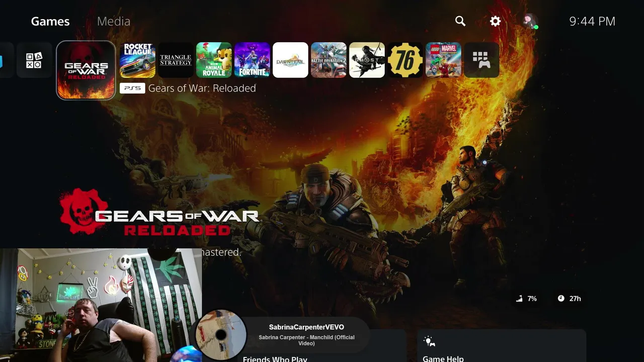Screen dimensions: 644x362
Task: Open the PlayStation shapes Explore icon
Action: tap(34, 60)
